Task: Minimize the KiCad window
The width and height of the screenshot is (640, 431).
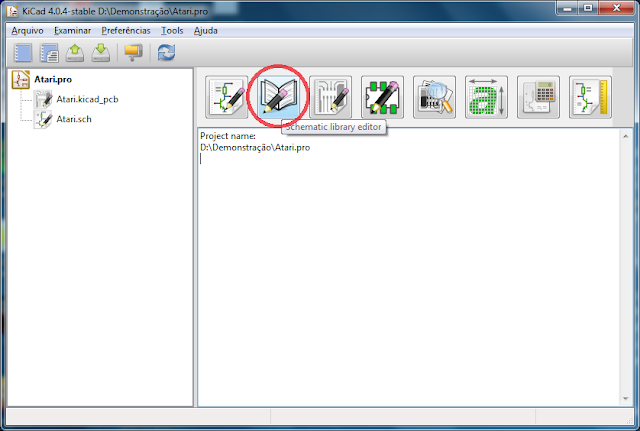Action: pyautogui.click(x=567, y=8)
